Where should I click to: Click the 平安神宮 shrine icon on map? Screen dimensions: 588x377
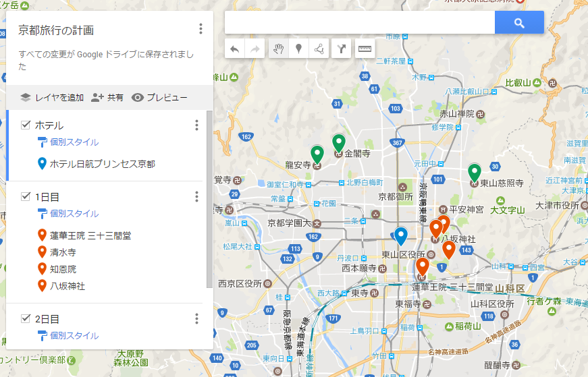coord(443,209)
